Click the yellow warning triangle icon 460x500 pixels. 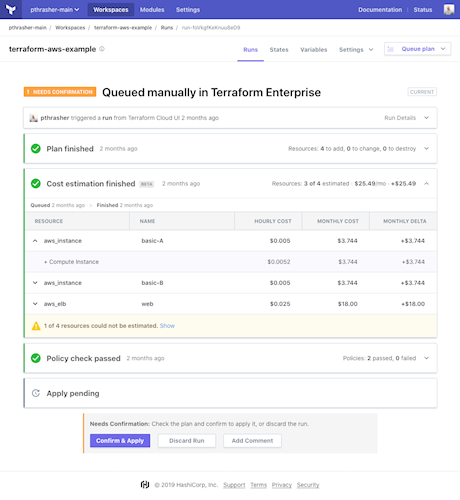[x=36, y=326]
